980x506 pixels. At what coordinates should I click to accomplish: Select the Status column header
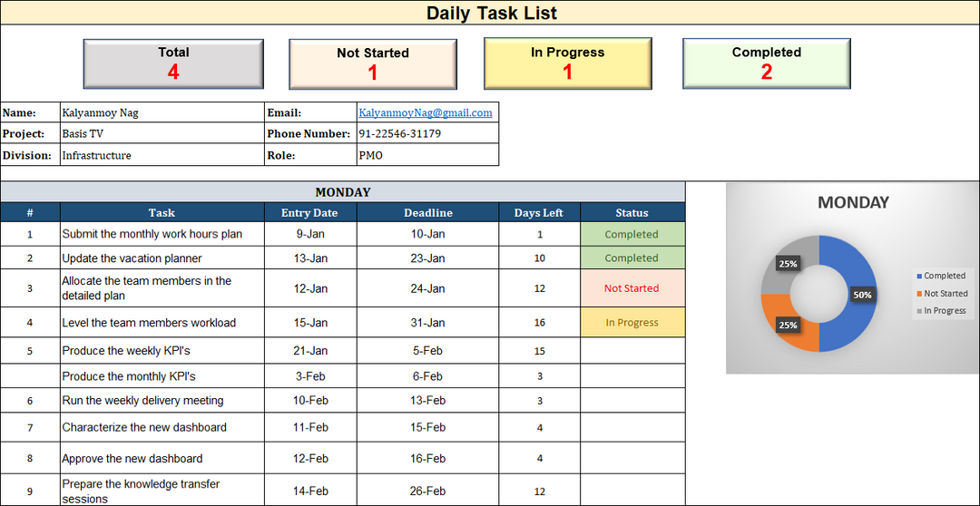[632, 213]
